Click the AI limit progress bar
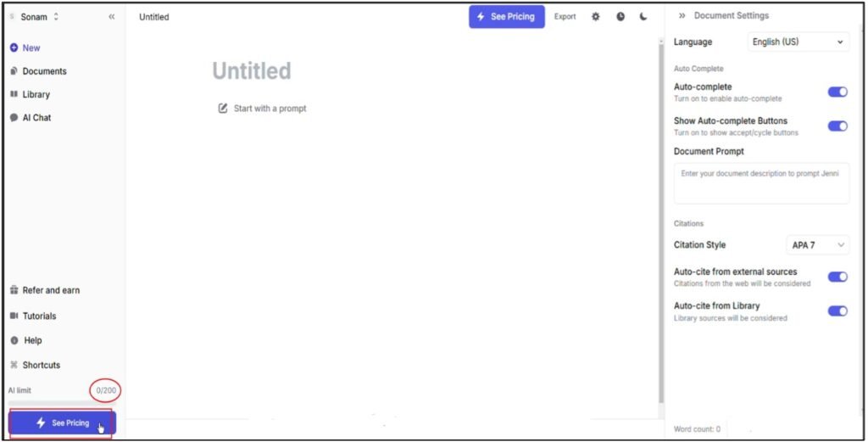Screen dimensions: 868x442 coord(62,402)
